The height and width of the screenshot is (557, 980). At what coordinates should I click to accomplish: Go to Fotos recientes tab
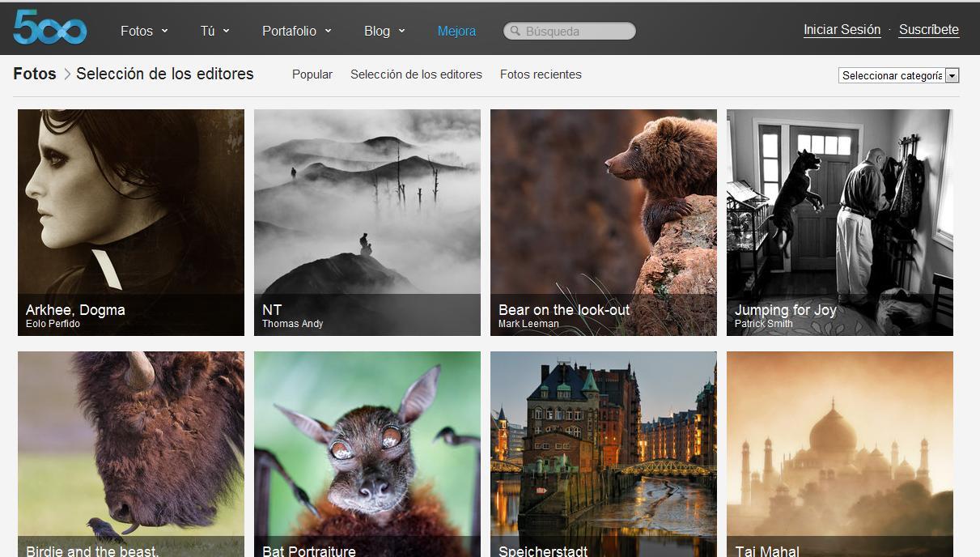[541, 74]
